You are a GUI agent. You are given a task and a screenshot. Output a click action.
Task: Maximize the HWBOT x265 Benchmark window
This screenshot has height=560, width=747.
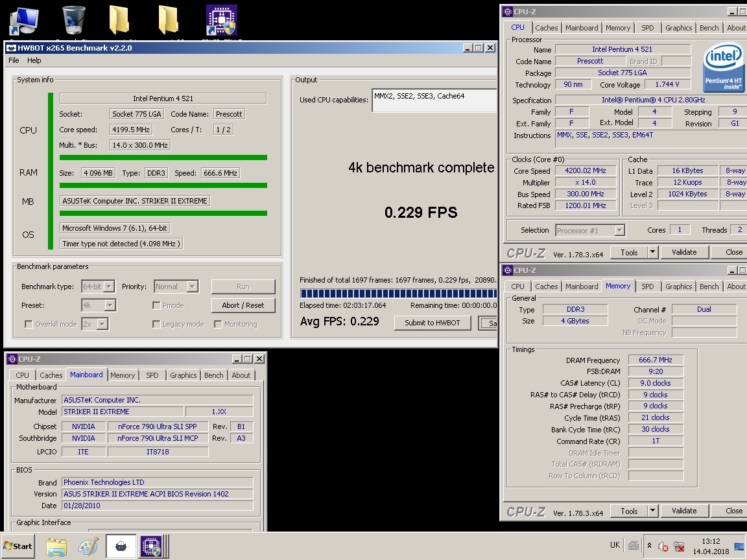[479, 47]
